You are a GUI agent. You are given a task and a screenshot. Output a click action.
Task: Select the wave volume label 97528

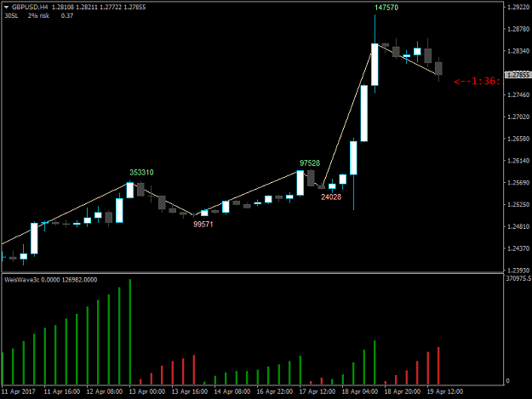[x=310, y=163]
